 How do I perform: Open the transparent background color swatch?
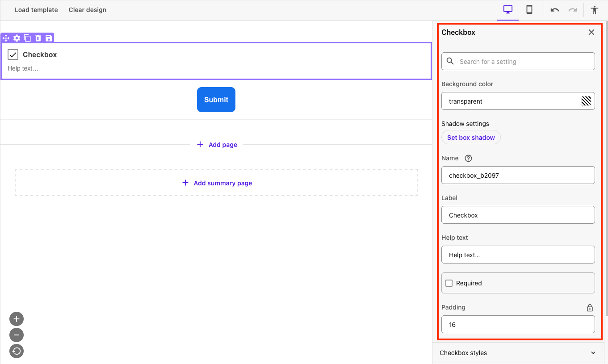(x=586, y=101)
